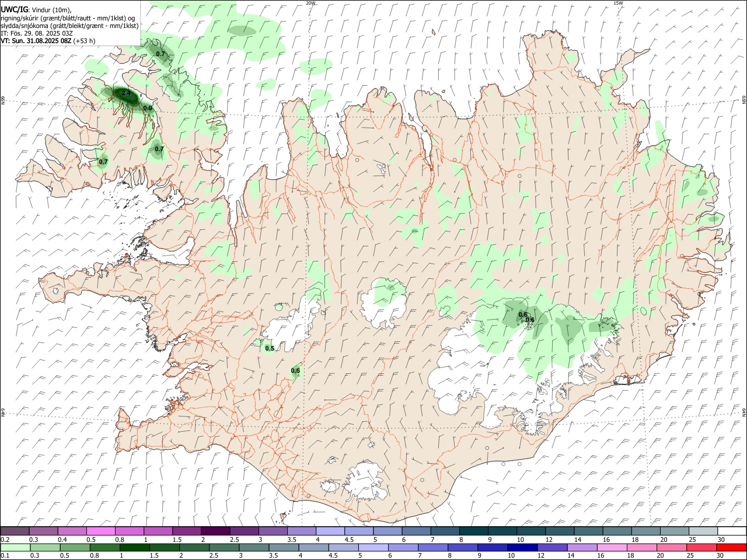Click the rain legend swatch for 3–3.5
Screen dimensions: 747x560
254,547
